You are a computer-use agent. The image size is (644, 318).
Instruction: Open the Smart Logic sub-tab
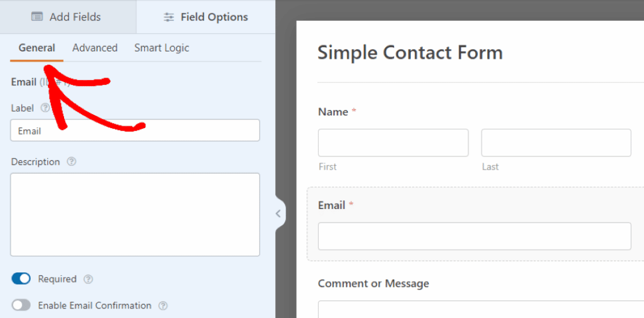pyautogui.click(x=162, y=48)
